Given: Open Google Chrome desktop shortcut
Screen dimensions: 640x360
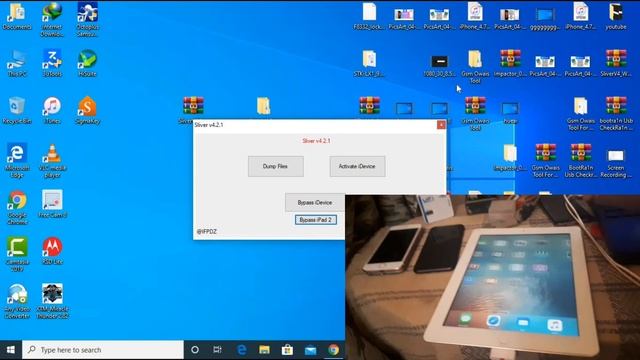Looking at the screenshot, I should [17, 207].
